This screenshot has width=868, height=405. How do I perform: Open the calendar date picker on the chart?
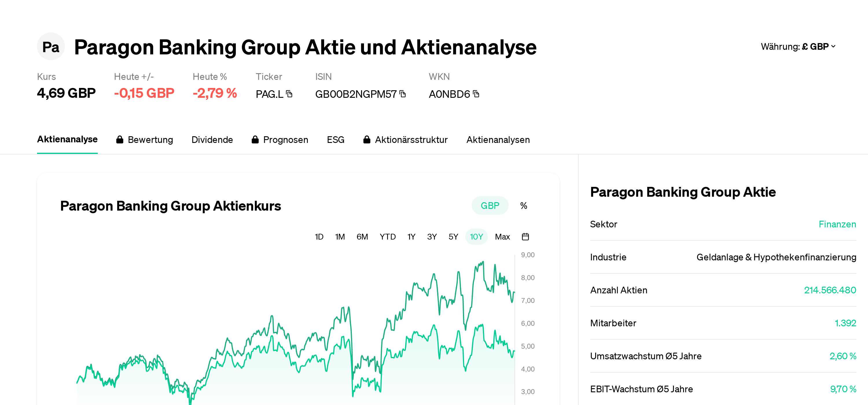pyautogui.click(x=526, y=237)
